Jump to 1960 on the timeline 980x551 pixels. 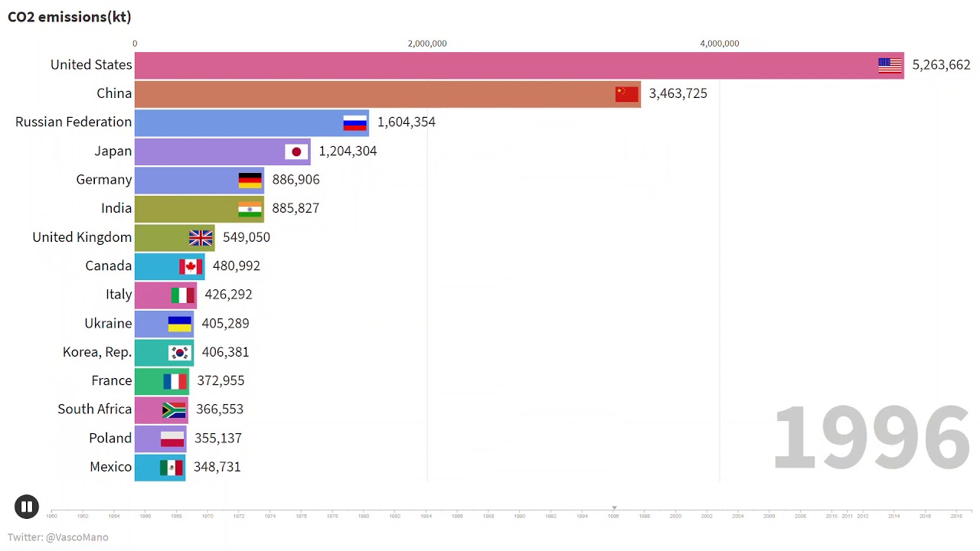pyautogui.click(x=51, y=516)
